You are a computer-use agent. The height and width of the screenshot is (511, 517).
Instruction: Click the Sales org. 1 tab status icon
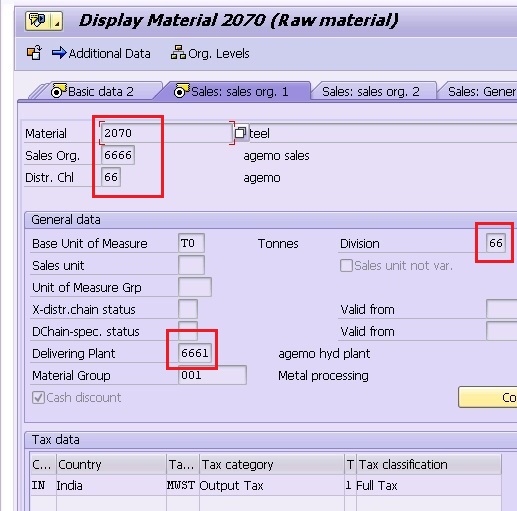click(182, 90)
